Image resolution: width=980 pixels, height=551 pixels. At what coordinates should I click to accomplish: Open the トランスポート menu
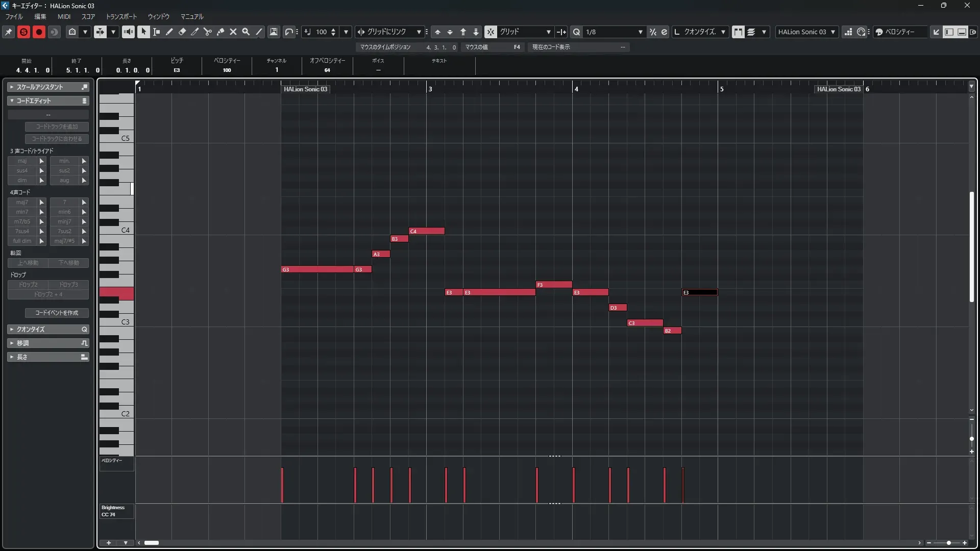click(x=121, y=16)
